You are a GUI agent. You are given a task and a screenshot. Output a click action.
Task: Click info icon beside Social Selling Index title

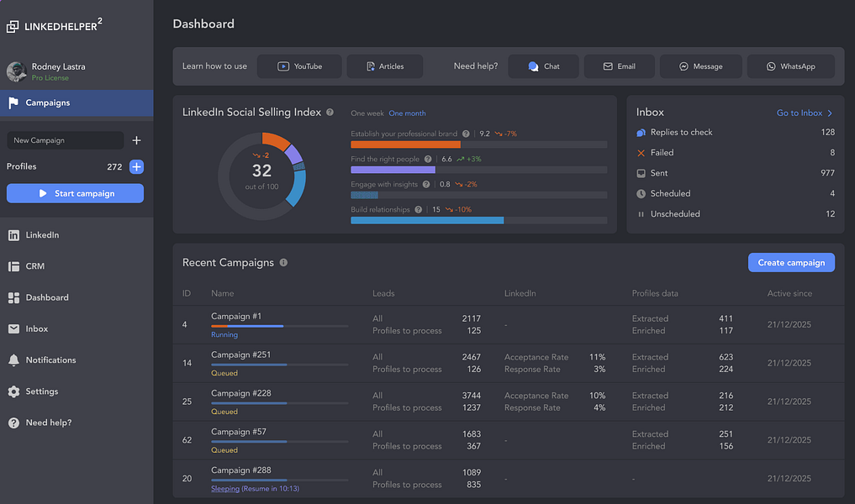[x=330, y=113]
